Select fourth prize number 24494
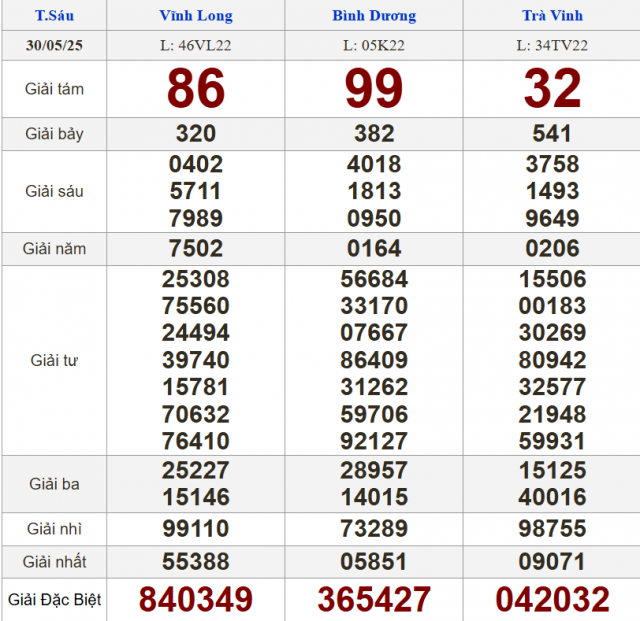Screen dimensions: 640x621 pos(196,333)
